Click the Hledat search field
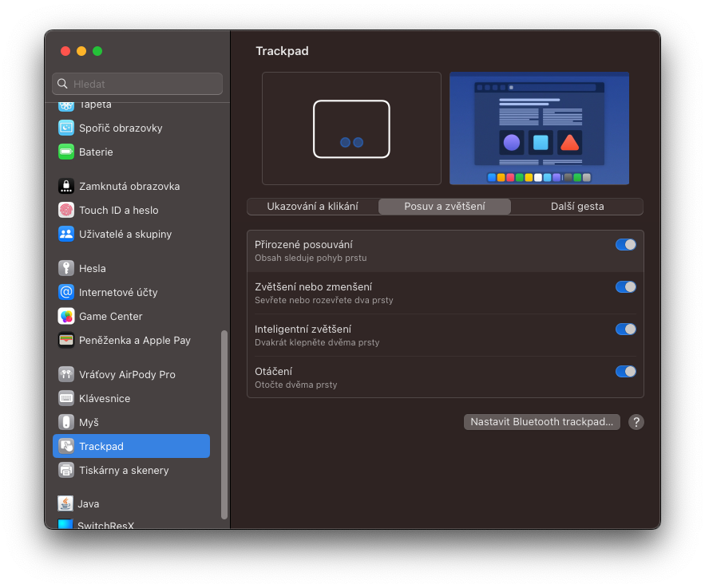Image resolution: width=705 pixels, height=588 pixels. [x=137, y=84]
